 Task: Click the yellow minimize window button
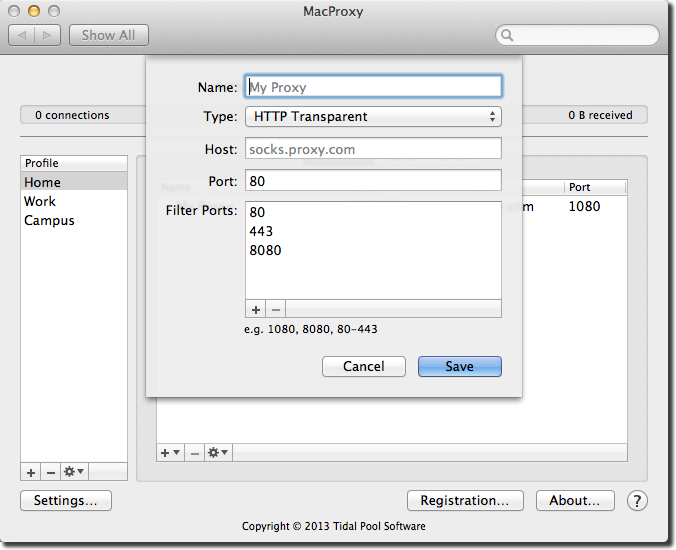pos(34,11)
